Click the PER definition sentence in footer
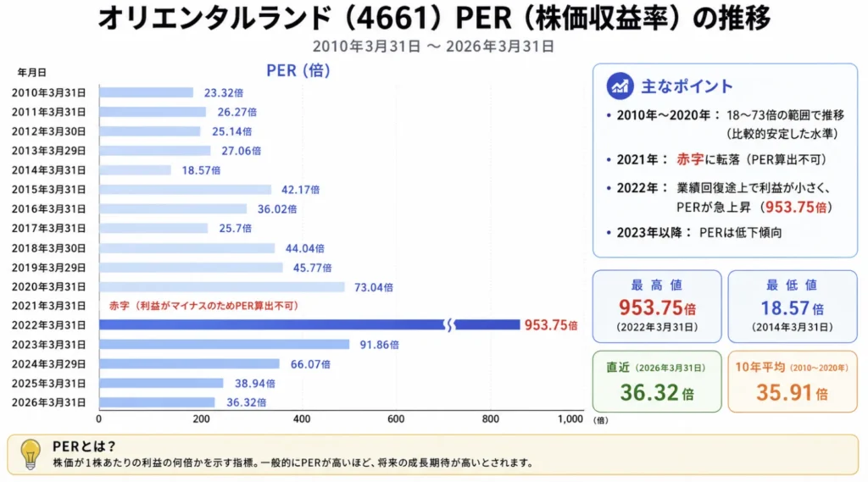The height and width of the screenshot is (482, 868). (x=293, y=463)
